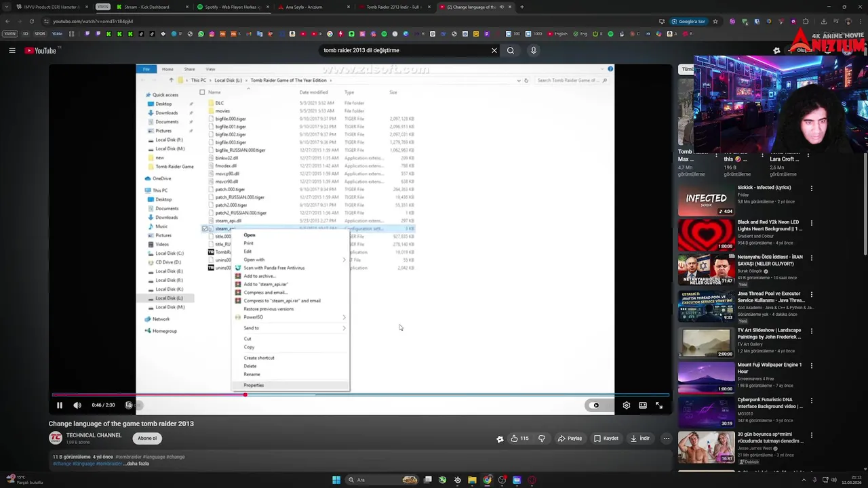Expand description with '...daha fazla'
Viewport: 868px width, 488px height.
pyautogui.click(x=135, y=464)
